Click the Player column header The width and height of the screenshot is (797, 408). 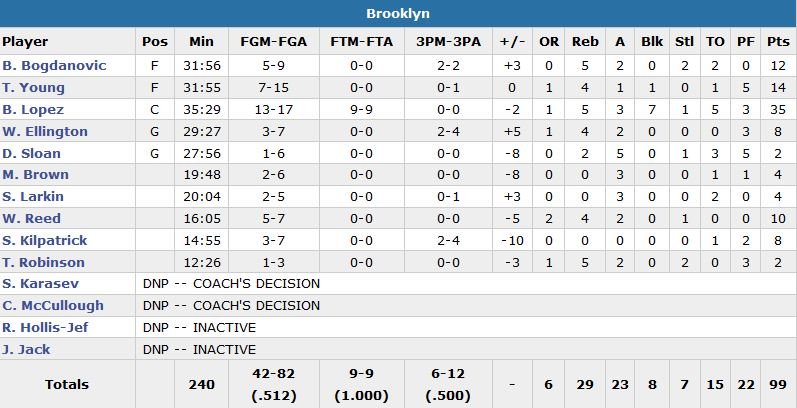tap(25, 42)
